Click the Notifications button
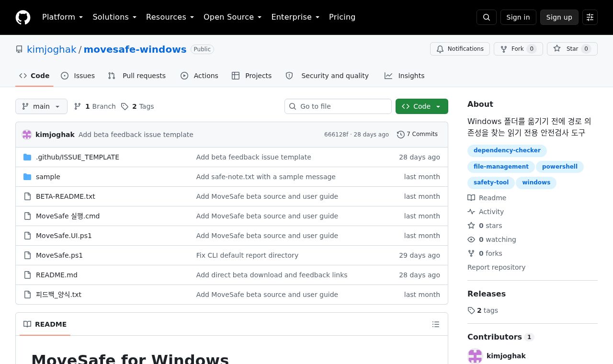 tap(460, 49)
